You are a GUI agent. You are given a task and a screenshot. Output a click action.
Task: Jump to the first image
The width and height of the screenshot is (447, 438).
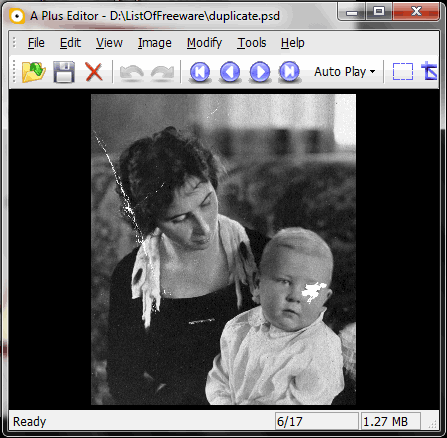click(200, 72)
